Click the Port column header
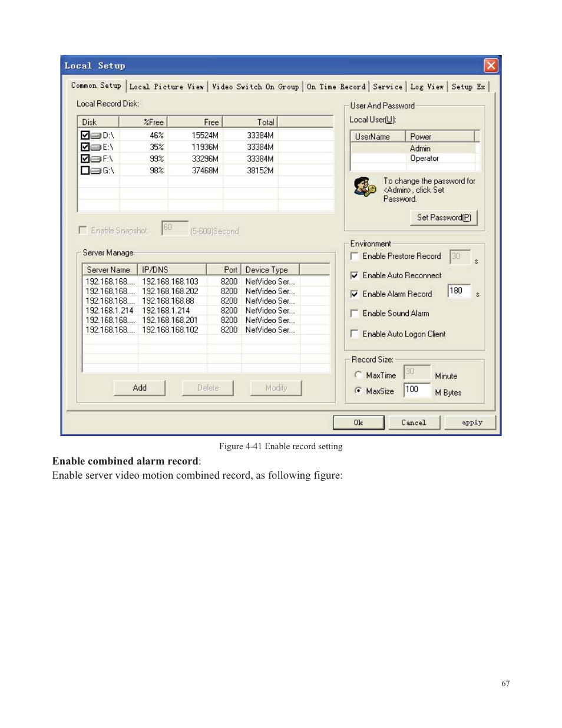562x728 pixels. point(224,270)
